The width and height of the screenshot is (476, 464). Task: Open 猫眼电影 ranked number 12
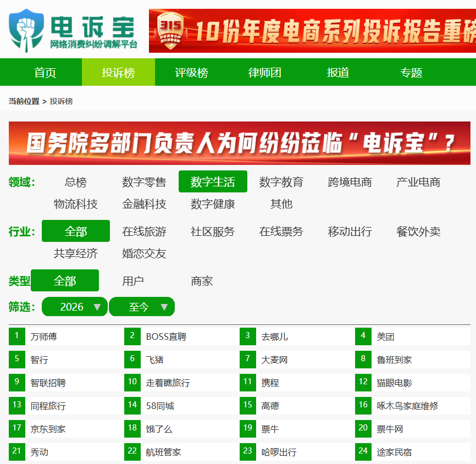(394, 383)
